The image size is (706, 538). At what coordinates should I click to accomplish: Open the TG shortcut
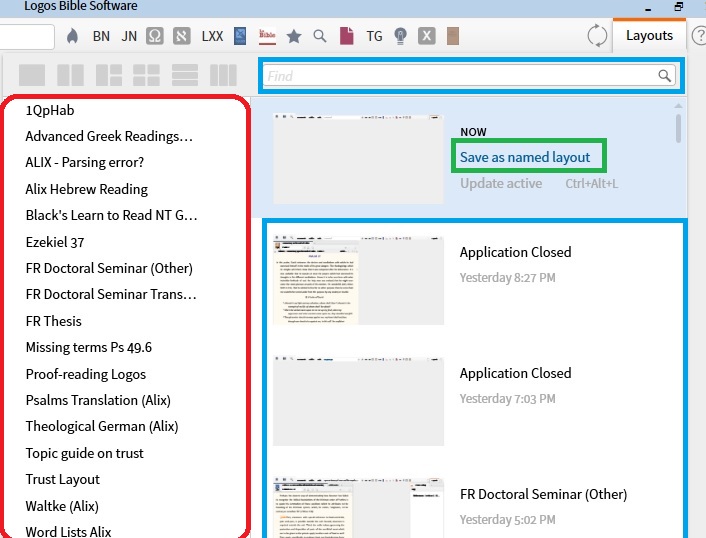click(x=374, y=36)
